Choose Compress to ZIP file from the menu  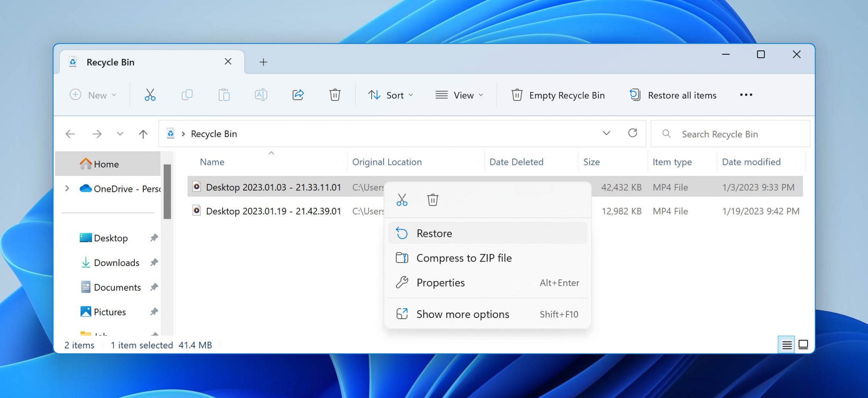click(x=464, y=258)
